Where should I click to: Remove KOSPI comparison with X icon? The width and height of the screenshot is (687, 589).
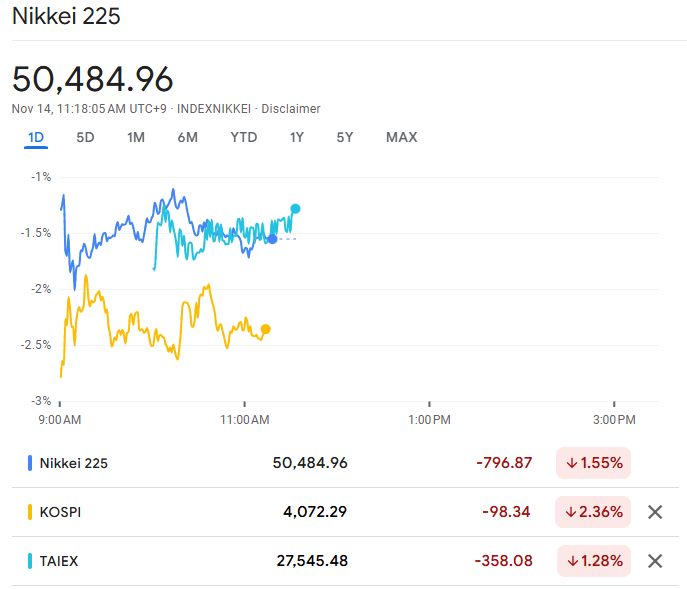(x=655, y=512)
